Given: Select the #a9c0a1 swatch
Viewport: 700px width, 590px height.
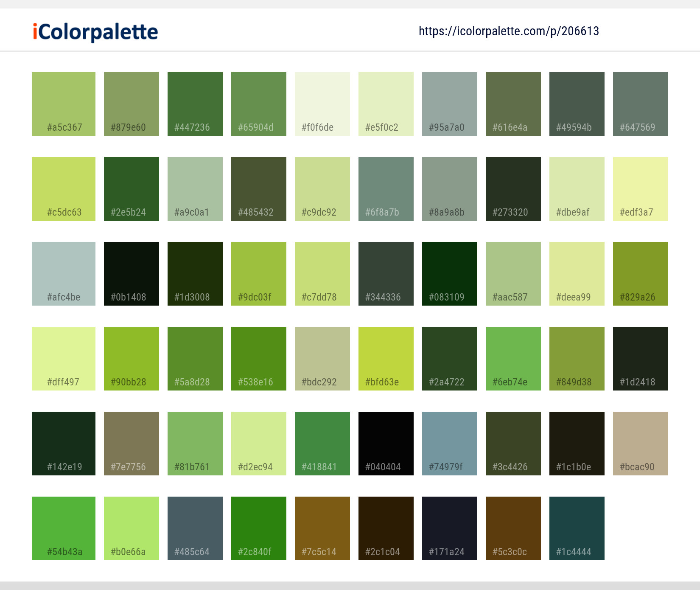Looking at the screenshot, I should [x=195, y=189].
